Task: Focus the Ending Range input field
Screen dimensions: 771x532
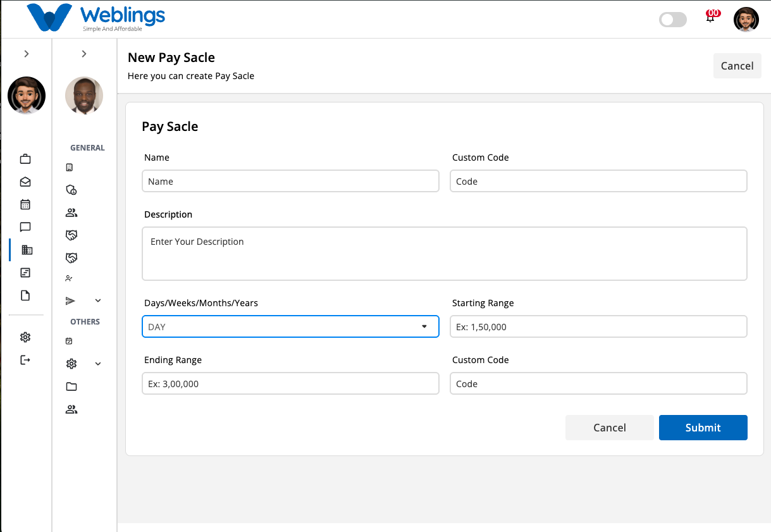Action: pos(290,383)
